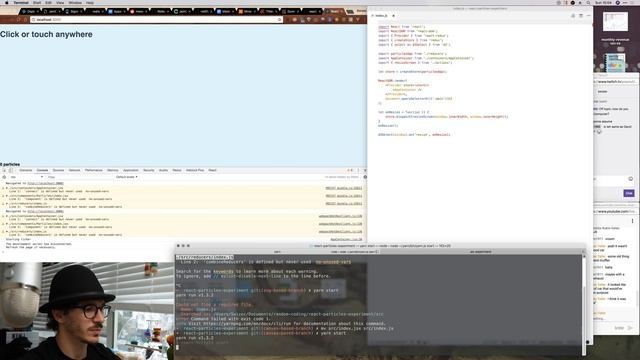Viewport: 640px width, 360px height.
Task: Expand reducers/index.js warning beside webpackHotDevClient link
Action: (7, 231)
